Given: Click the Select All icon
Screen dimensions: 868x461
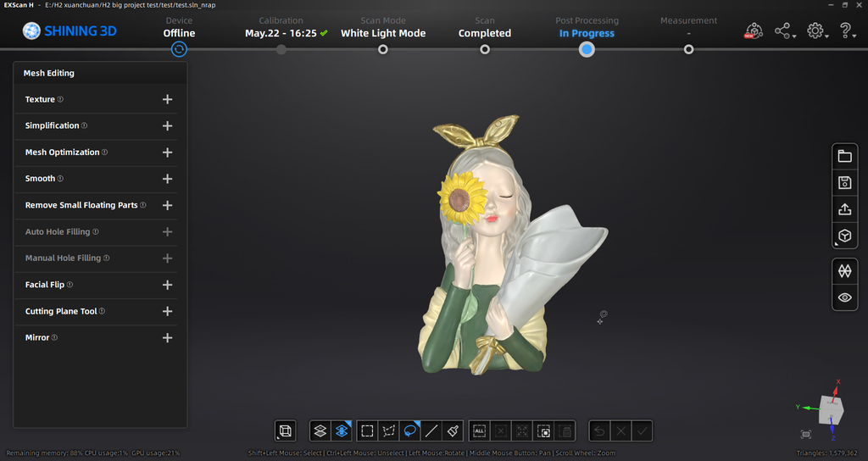Looking at the screenshot, I should tap(479, 430).
